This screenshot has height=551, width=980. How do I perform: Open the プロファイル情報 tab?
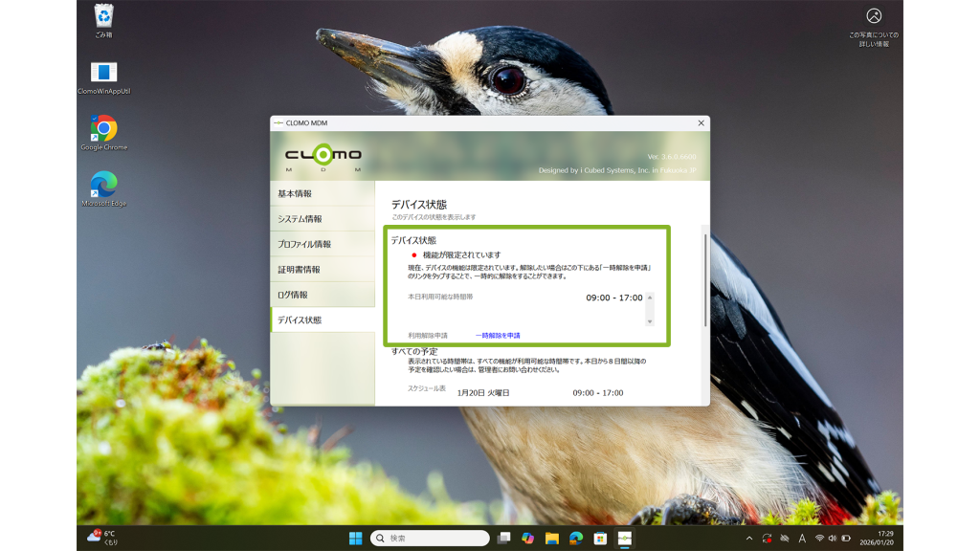[323, 244]
